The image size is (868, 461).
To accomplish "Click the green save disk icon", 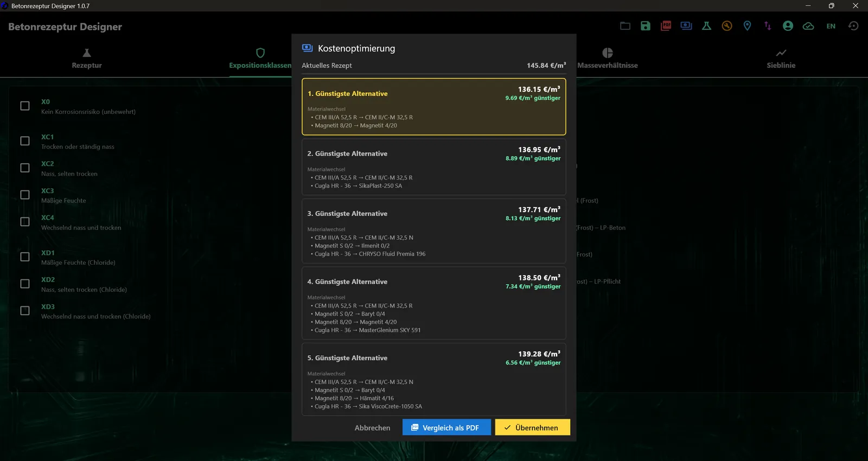I will point(646,26).
